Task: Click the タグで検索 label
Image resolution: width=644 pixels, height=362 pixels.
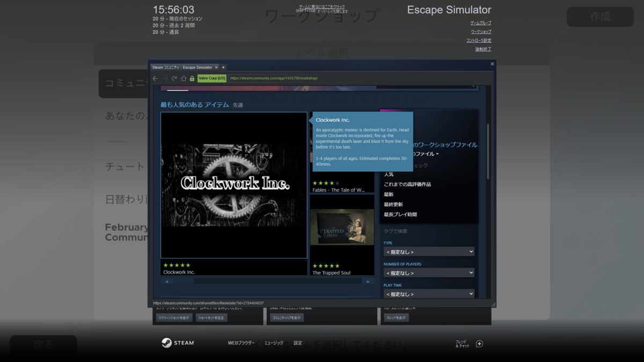Action: (396, 231)
